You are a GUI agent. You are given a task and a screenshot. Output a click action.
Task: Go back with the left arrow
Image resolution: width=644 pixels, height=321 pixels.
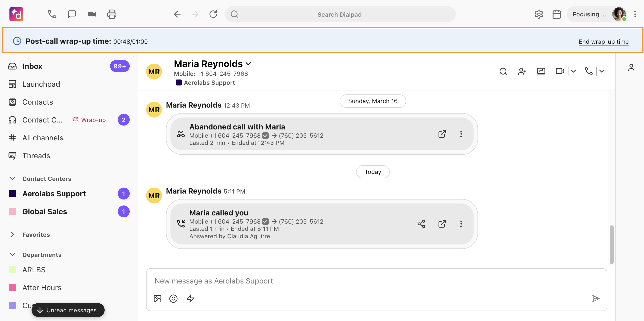click(177, 14)
